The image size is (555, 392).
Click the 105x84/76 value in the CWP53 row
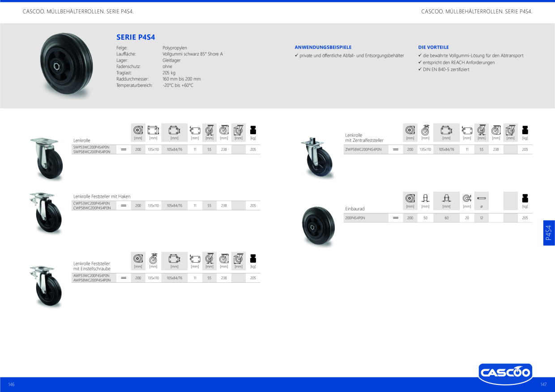175,205
